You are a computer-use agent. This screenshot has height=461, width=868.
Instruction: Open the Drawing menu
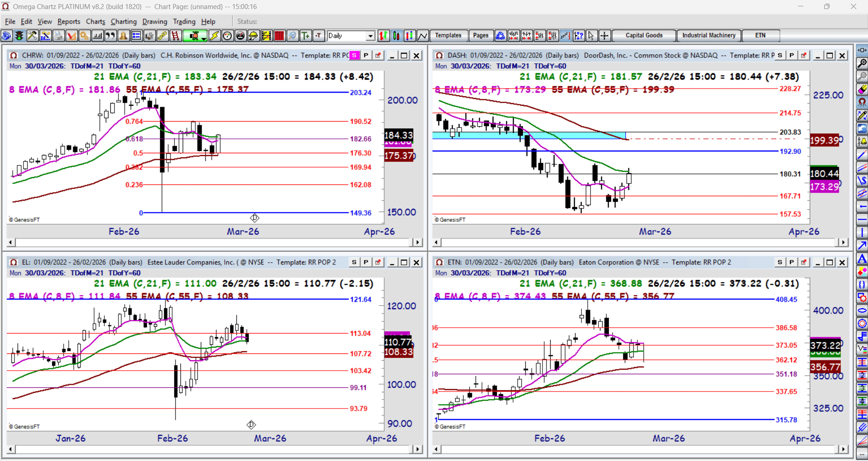point(155,21)
